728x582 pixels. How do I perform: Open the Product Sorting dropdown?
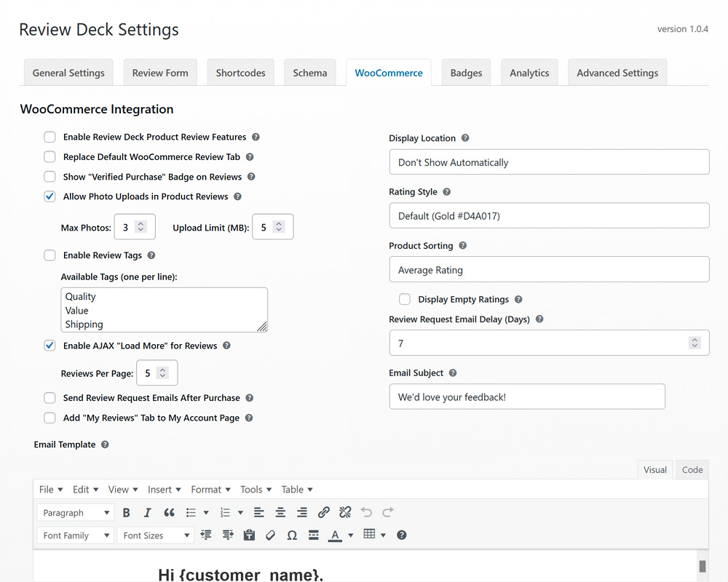point(549,269)
